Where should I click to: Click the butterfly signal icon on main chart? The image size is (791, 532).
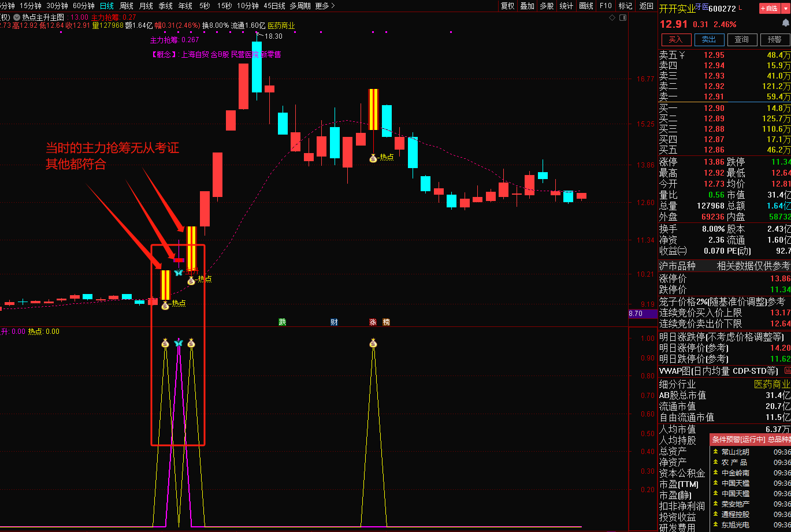coord(179,272)
